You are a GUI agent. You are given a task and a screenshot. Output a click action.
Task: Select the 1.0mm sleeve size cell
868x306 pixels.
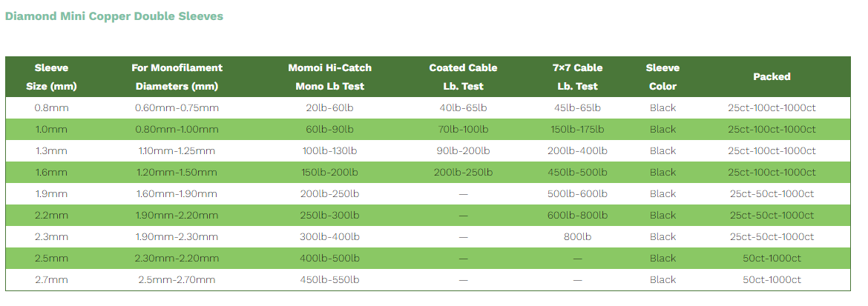click(51, 130)
